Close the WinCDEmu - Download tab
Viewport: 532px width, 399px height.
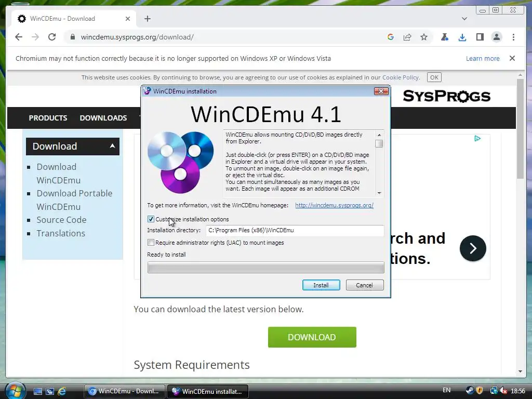128,19
